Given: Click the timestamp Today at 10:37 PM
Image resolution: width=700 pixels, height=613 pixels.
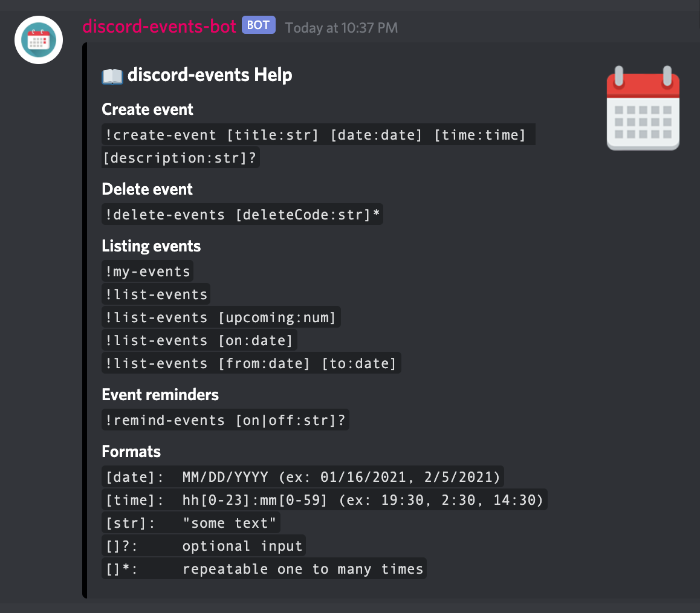Looking at the screenshot, I should click(341, 28).
